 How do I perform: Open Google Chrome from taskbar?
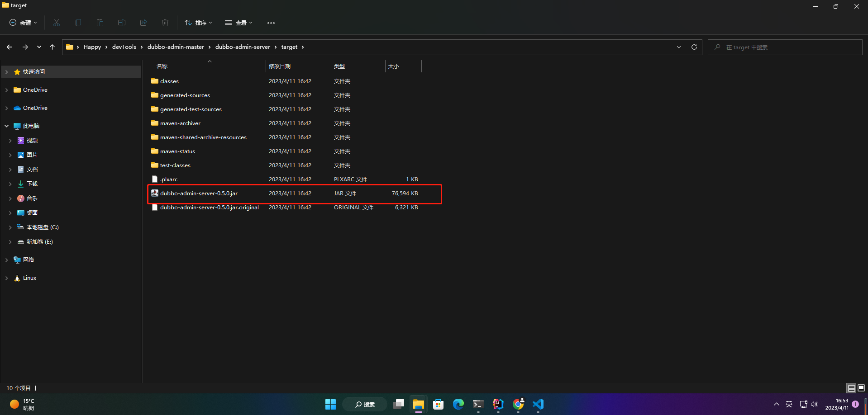point(518,404)
